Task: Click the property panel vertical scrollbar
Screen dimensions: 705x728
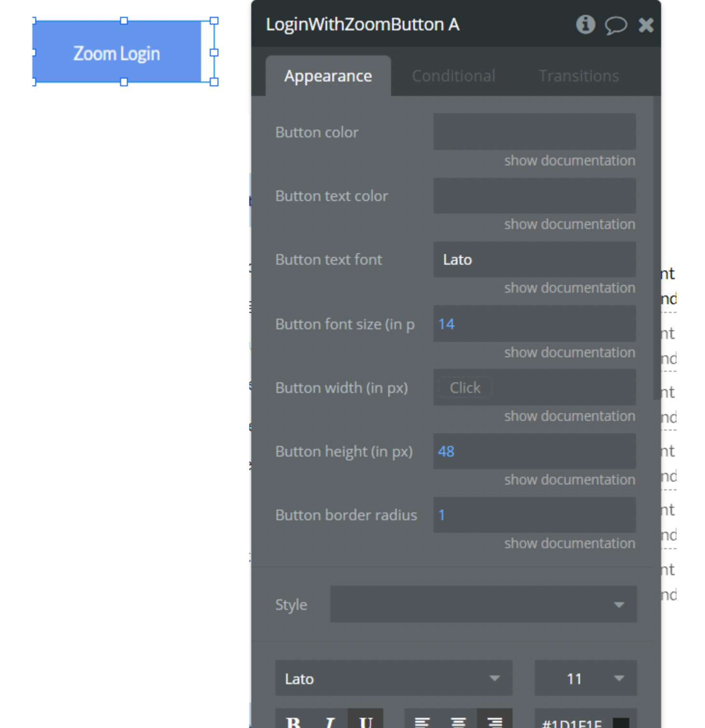Action: 657,248
